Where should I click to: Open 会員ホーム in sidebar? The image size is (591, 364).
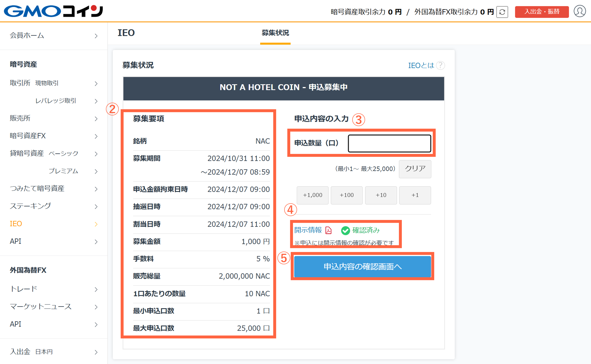point(54,36)
